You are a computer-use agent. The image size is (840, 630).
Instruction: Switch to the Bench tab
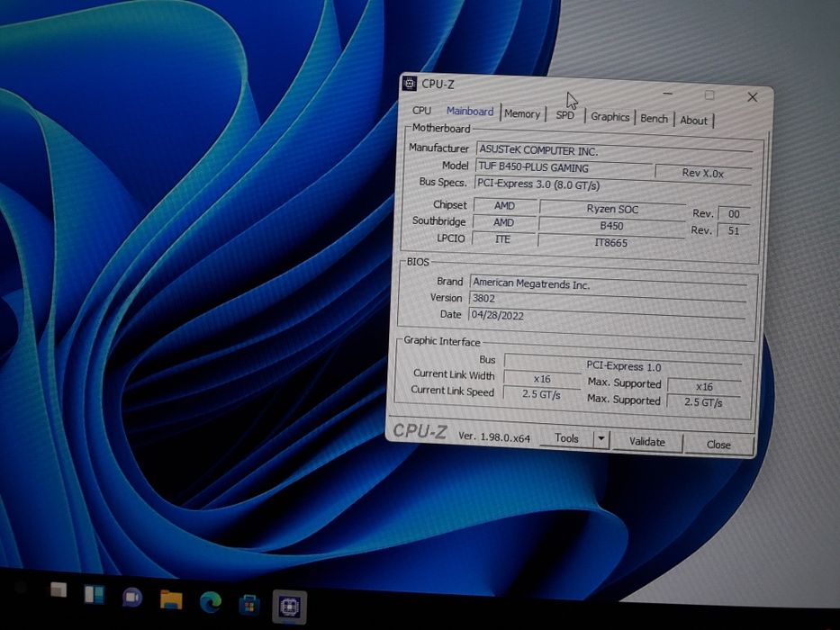tap(654, 119)
